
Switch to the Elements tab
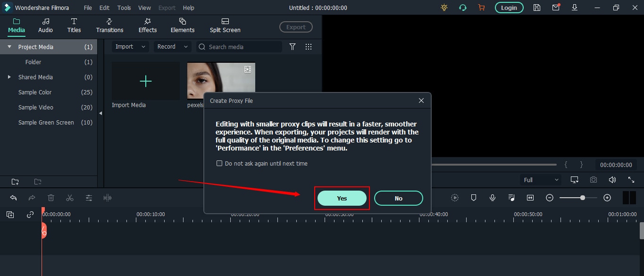point(183,25)
